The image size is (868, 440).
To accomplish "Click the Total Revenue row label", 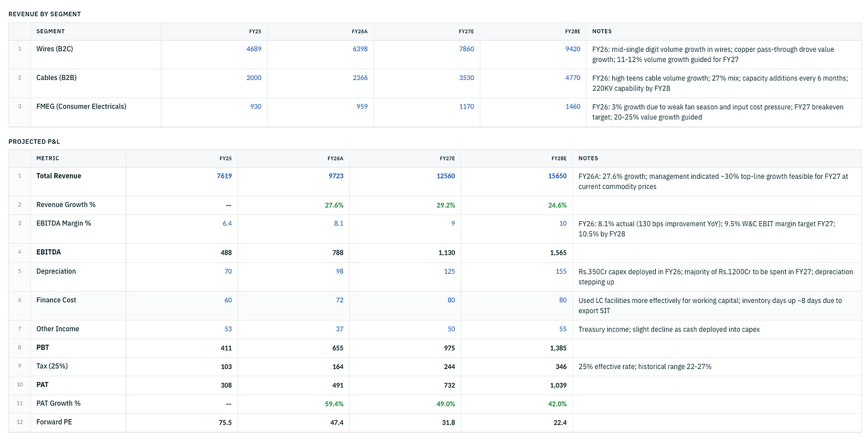I will click(58, 176).
